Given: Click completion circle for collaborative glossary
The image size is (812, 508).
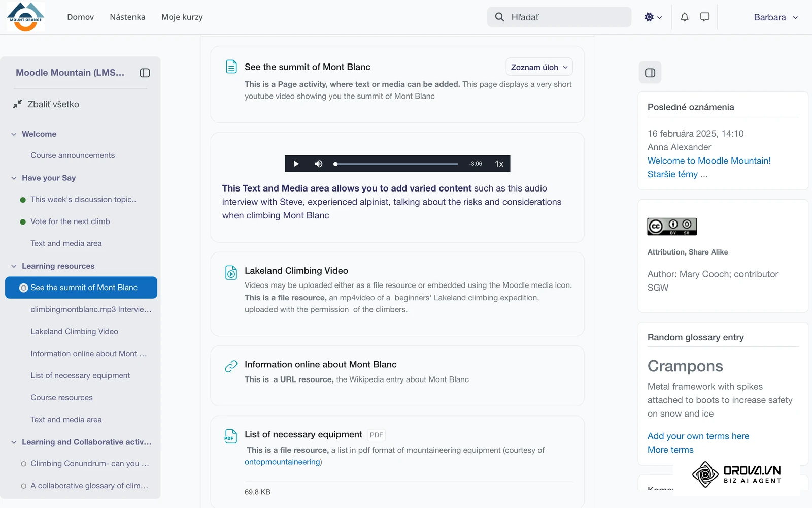Looking at the screenshot, I should tap(23, 486).
